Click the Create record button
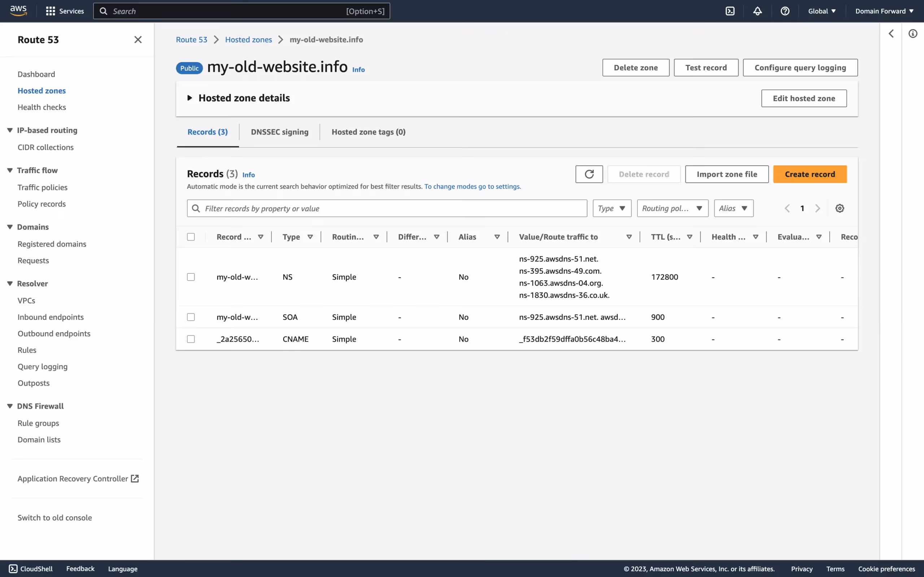This screenshot has width=924, height=577. coord(810,173)
